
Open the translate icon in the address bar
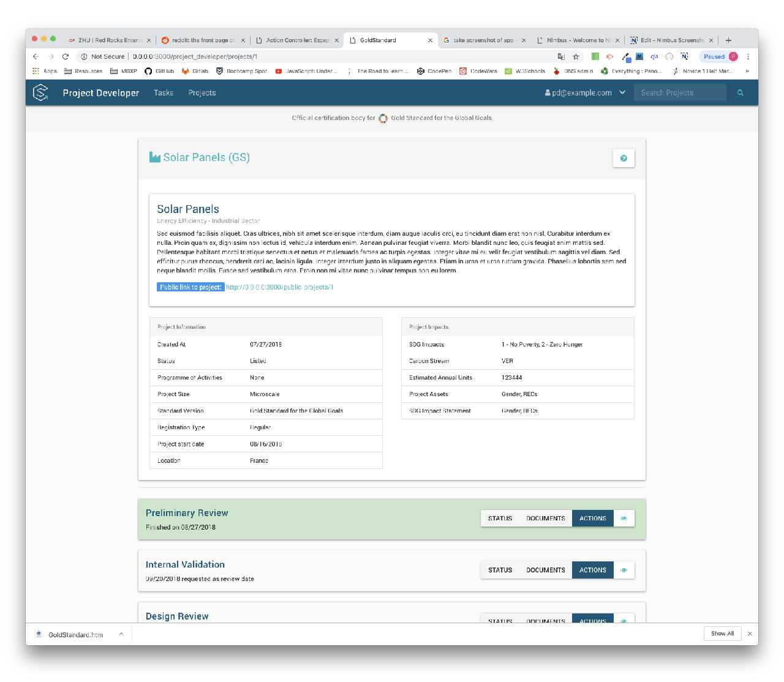561,56
